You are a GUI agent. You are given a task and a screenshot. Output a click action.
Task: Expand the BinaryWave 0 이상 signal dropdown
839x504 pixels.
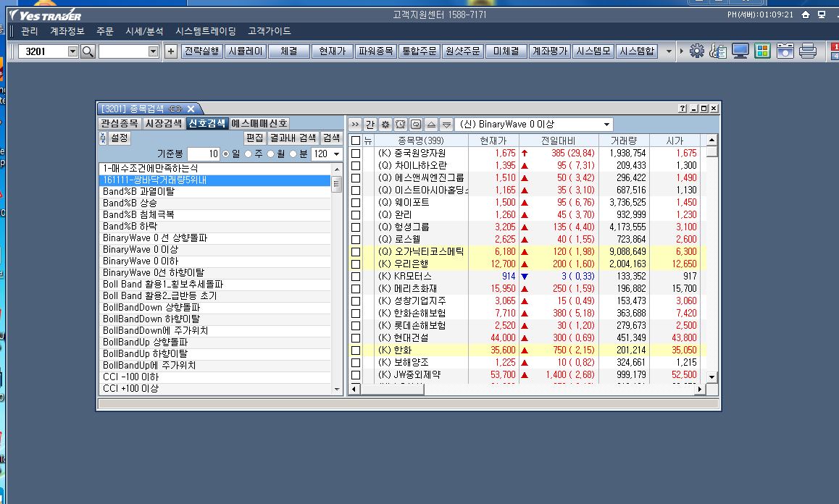coord(606,125)
